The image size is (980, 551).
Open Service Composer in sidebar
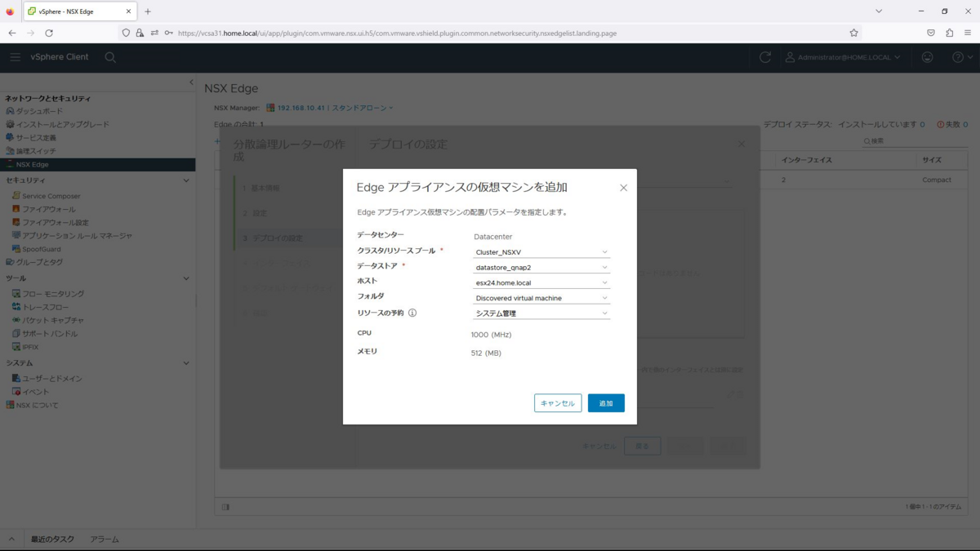tap(51, 196)
